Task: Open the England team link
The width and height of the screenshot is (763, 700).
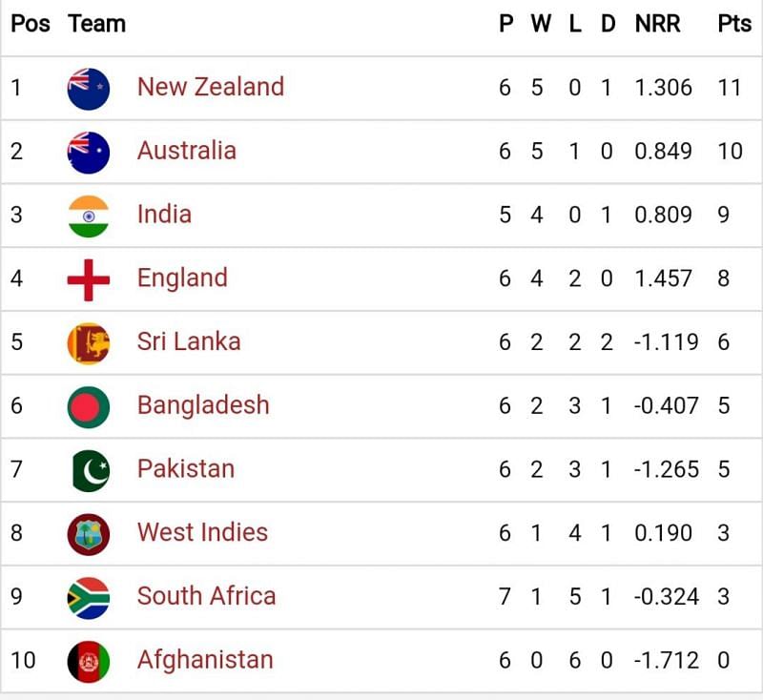Action: (182, 278)
